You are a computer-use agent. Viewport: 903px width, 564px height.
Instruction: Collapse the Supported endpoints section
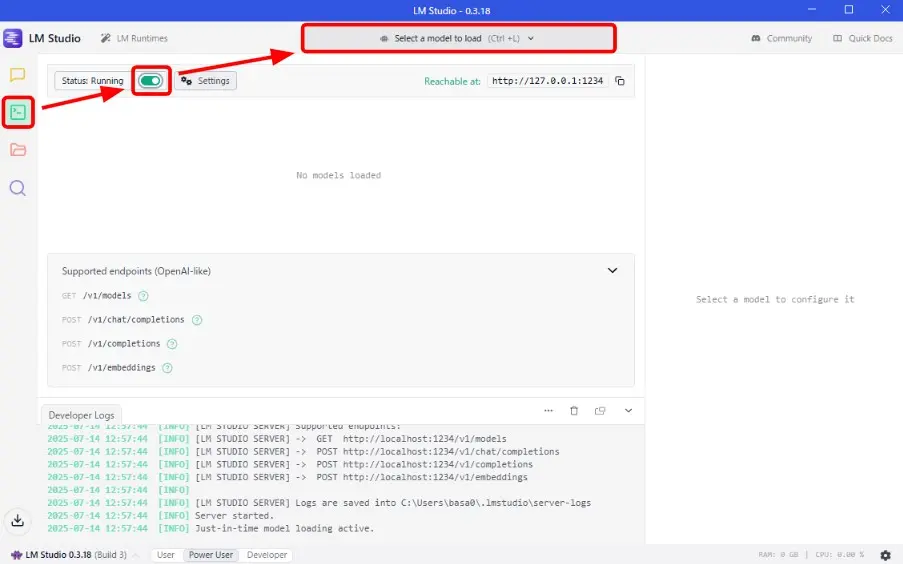click(x=612, y=270)
